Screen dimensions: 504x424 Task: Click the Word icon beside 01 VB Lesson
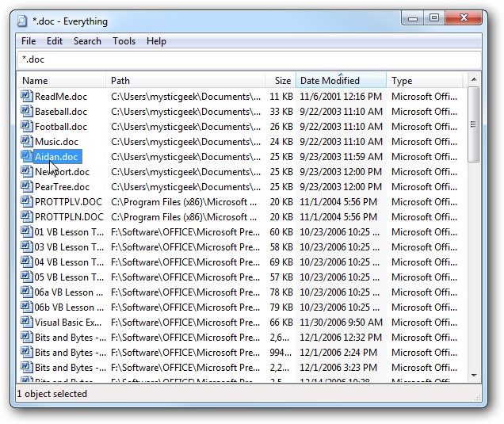pos(27,231)
